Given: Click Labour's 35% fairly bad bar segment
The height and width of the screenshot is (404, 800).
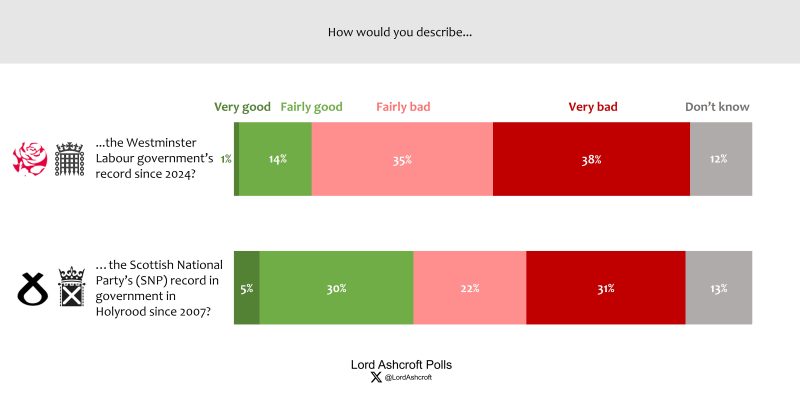Looking at the screenshot, I should (402, 159).
